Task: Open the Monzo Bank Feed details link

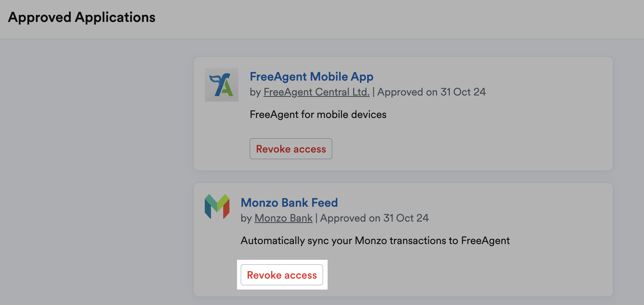Action: 289,202
